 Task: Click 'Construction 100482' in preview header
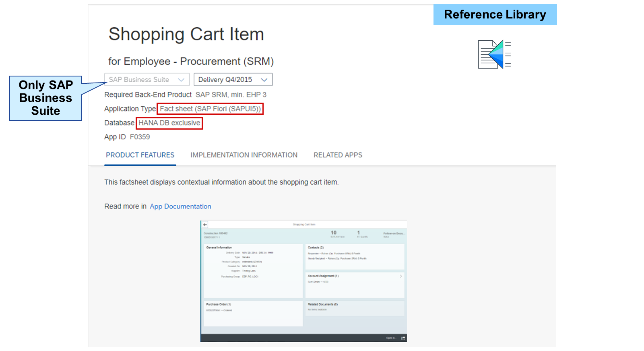point(216,233)
